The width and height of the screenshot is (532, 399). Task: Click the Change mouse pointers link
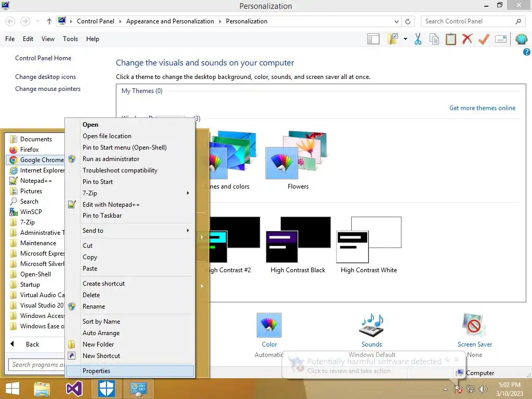click(x=48, y=89)
